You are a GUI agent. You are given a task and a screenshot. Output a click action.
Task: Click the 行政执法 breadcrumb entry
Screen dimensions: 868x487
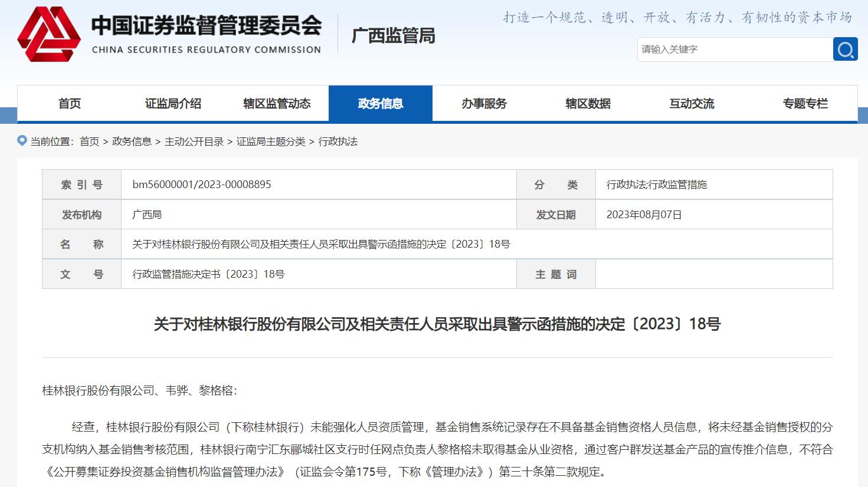(338, 142)
